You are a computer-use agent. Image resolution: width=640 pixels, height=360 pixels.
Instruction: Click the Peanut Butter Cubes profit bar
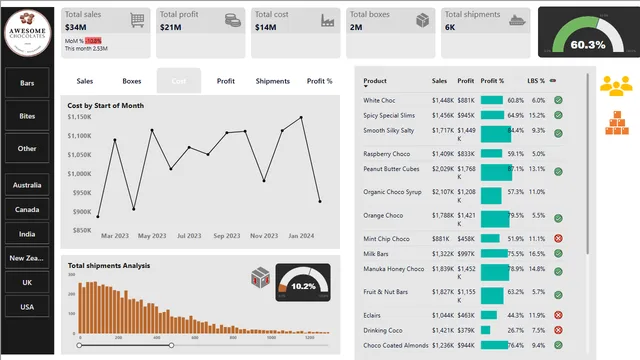click(496, 173)
